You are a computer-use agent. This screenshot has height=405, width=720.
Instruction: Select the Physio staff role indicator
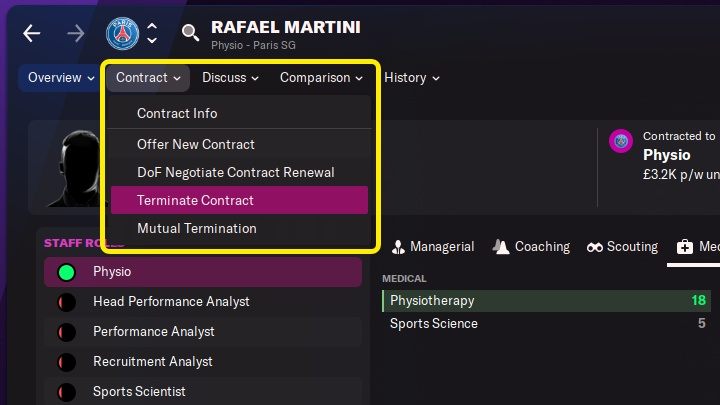pos(67,272)
